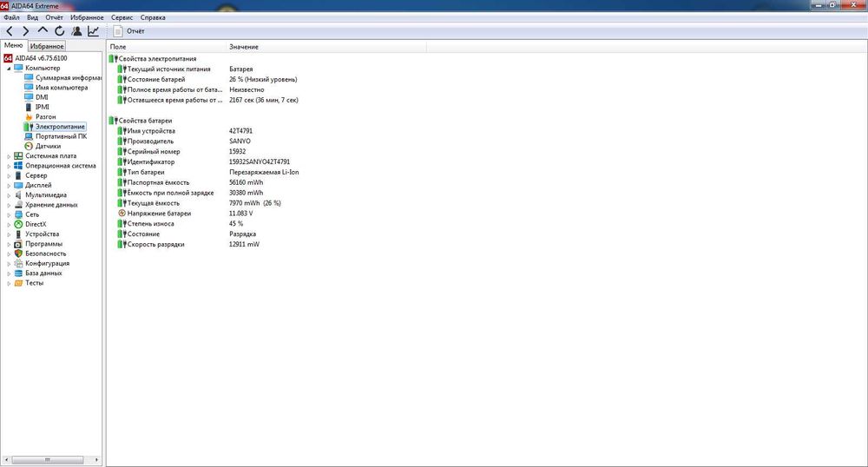Click the База данных icon in the tree
This screenshot has width=868, height=467.
click(x=18, y=273)
